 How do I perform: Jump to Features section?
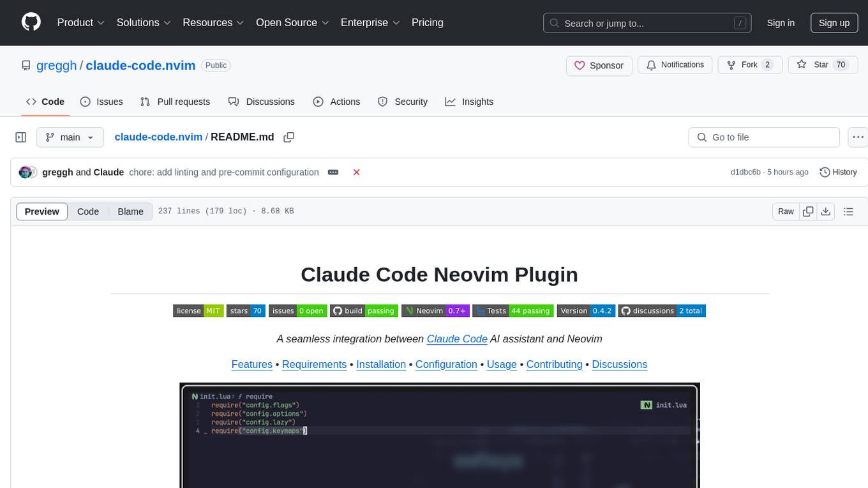[251, 365]
